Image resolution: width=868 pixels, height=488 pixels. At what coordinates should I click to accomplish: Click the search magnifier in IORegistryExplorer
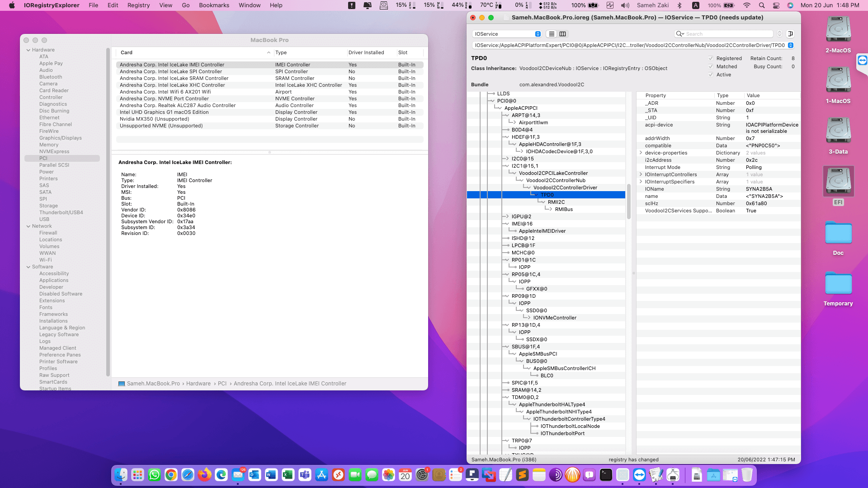click(679, 34)
